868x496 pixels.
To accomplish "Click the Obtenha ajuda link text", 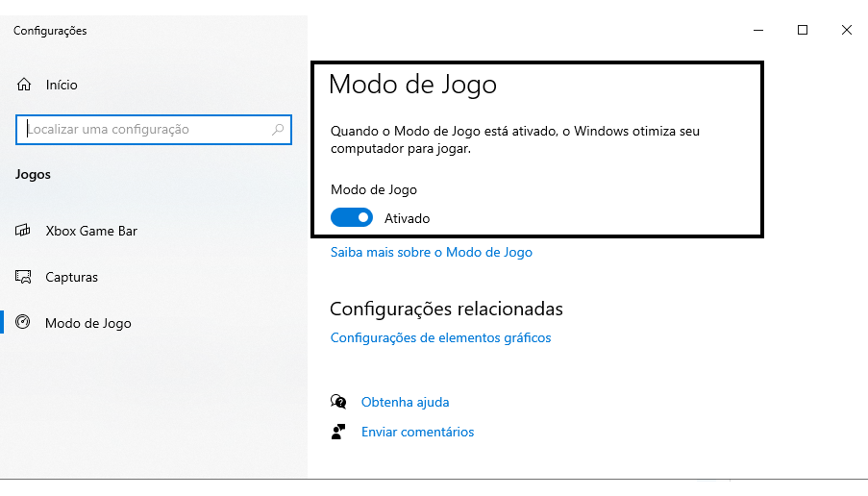I will tap(405, 402).
